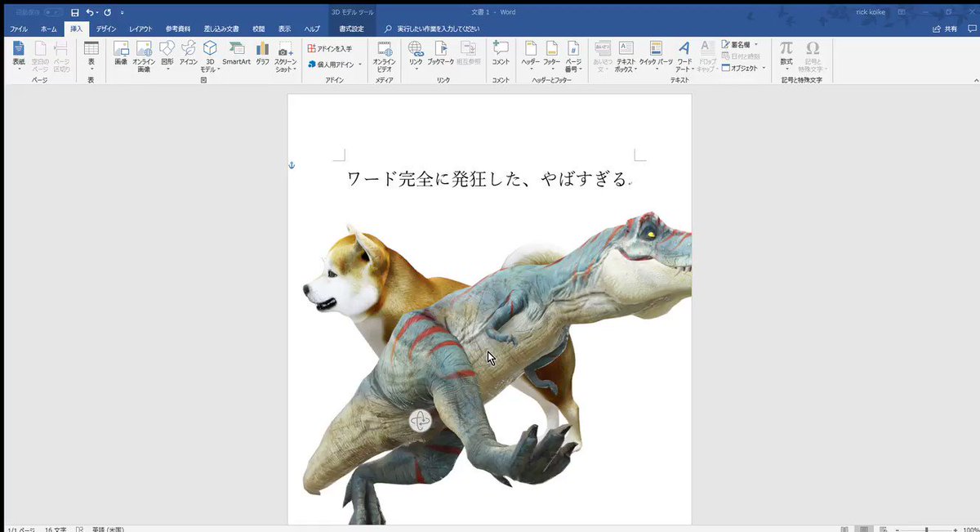The image size is (980, 532).
Task: Switch to the 参考資料 (References) tab
Action: click(x=178, y=29)
